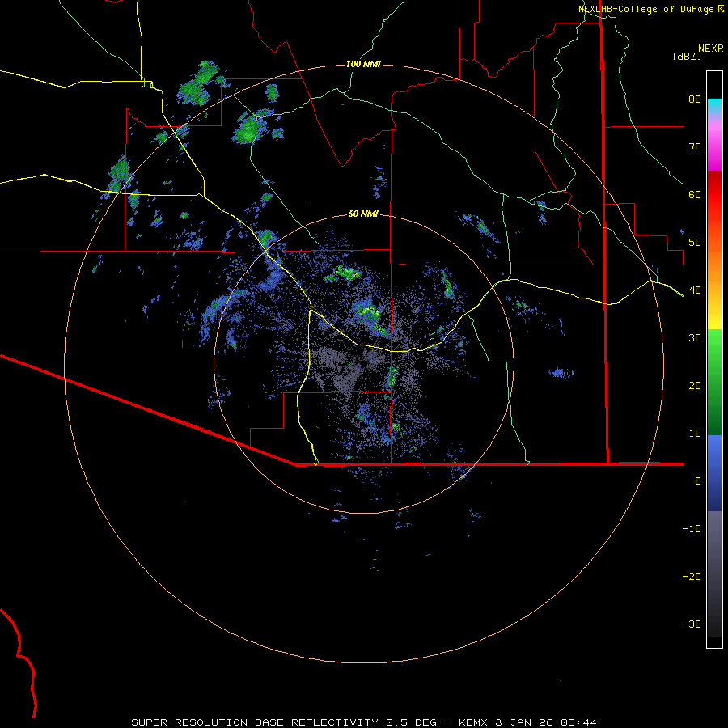This screenshot has width=728, height=728.
Task: Click the 20 value on the dBZ scale
Action: pos(695,386)
